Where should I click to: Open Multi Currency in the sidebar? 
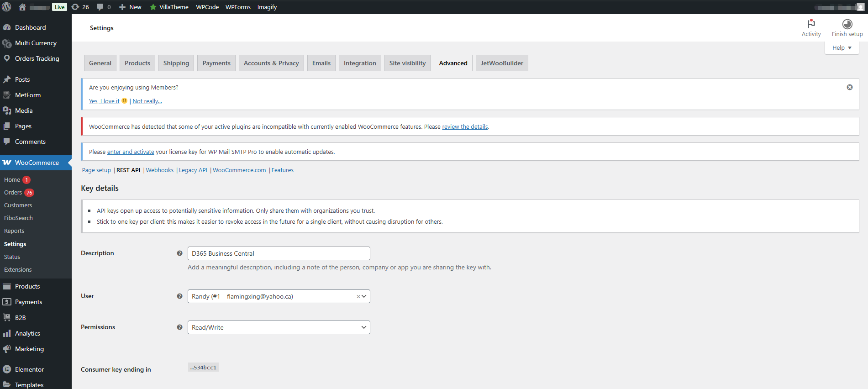[x=36, y=43]
